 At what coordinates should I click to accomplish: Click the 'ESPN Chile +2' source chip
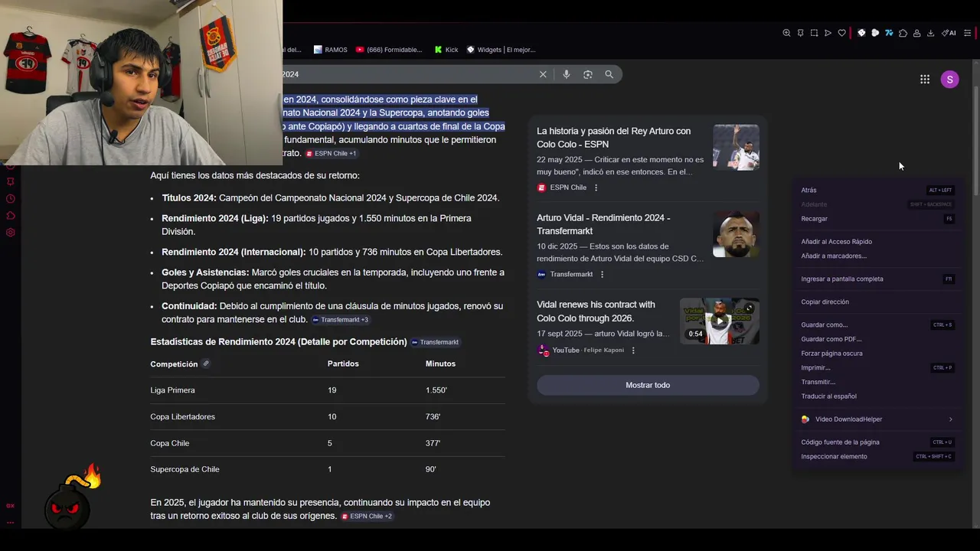coord(367,517)
